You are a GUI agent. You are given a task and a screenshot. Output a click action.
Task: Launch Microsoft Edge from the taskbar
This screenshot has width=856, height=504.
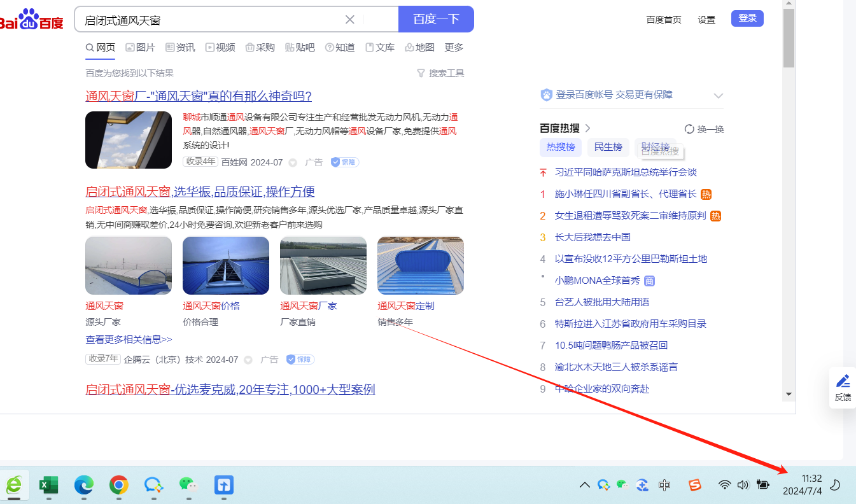(x=84, y=486)
